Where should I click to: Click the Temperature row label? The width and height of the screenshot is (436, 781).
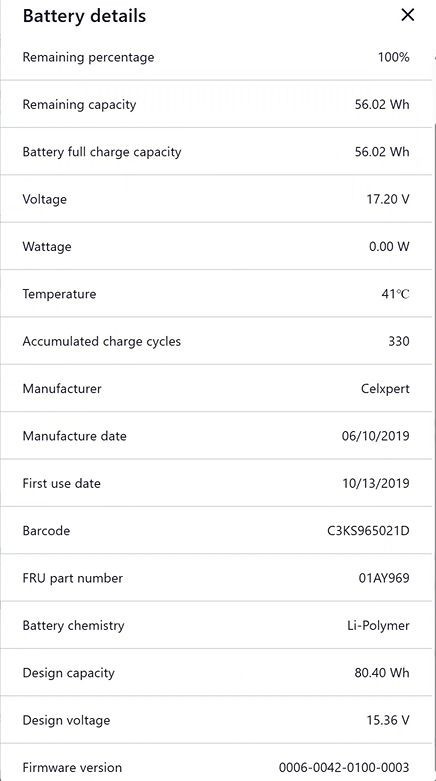pos(59,294)
